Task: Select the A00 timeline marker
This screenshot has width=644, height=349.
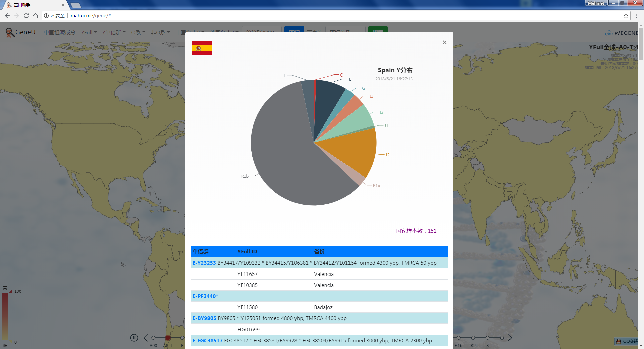Action: click(153, 338)
